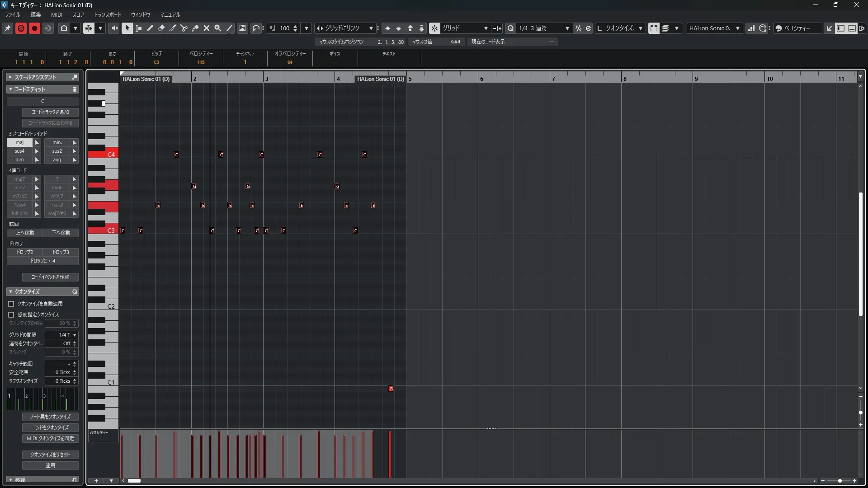868x488 pixels.
Task: Click the horizontal zoom slider handle
Action: (x=840, y=481)
